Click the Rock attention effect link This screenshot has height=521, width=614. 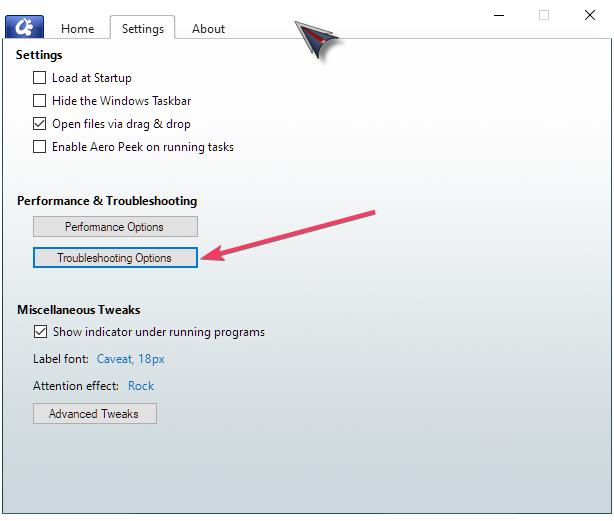[141, 386]
